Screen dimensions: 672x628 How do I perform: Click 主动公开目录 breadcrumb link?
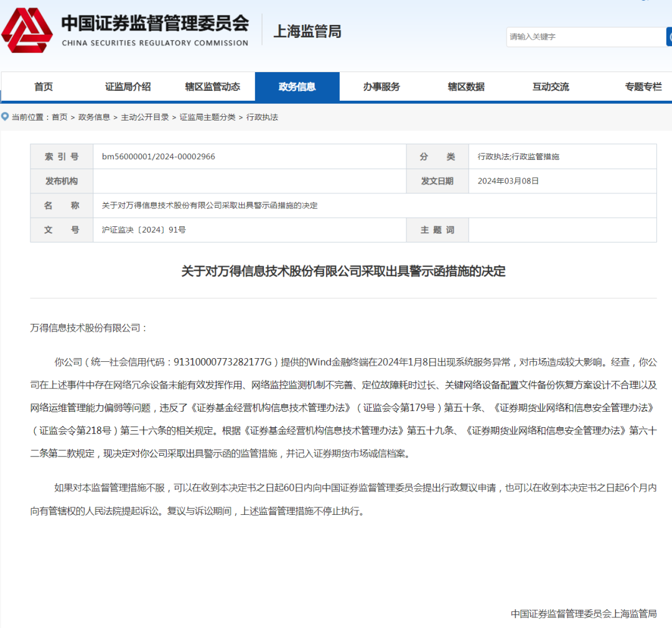[145, 118]
